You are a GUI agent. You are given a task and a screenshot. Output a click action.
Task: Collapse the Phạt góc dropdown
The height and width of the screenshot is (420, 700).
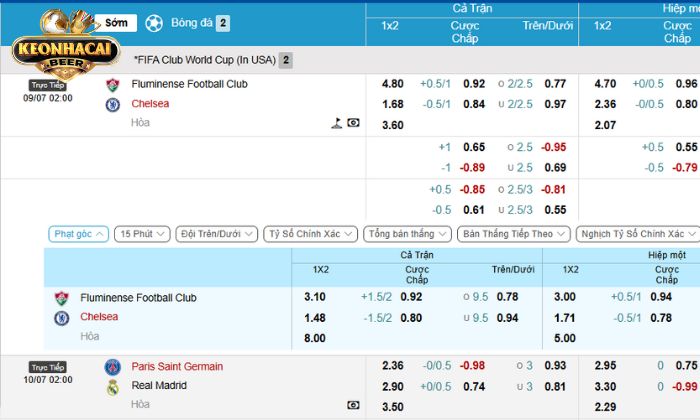78,234
